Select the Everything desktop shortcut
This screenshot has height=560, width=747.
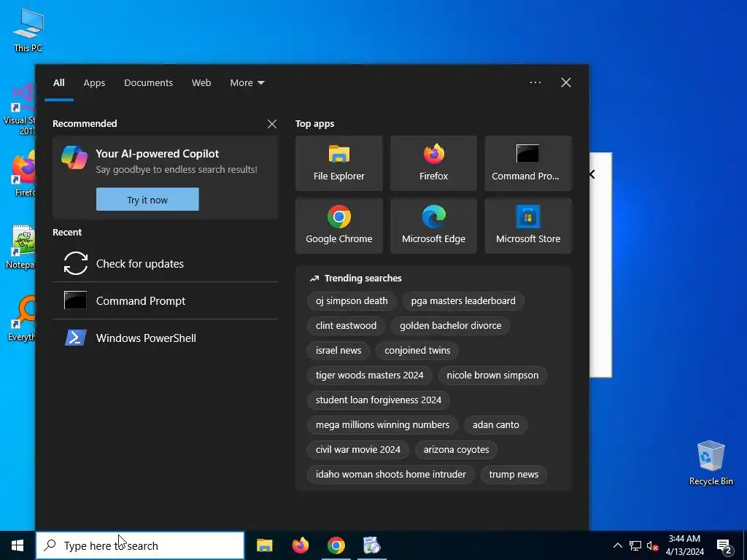[21, 318]
